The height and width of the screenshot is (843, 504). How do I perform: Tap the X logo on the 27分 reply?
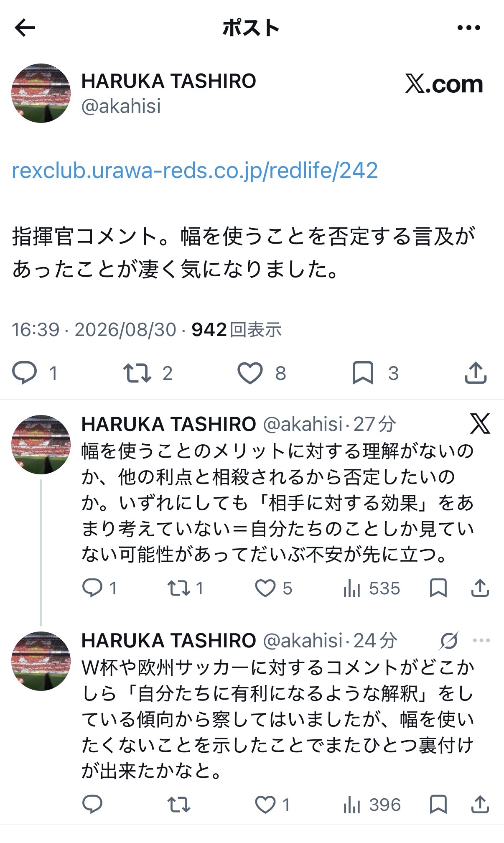point(480,424)
